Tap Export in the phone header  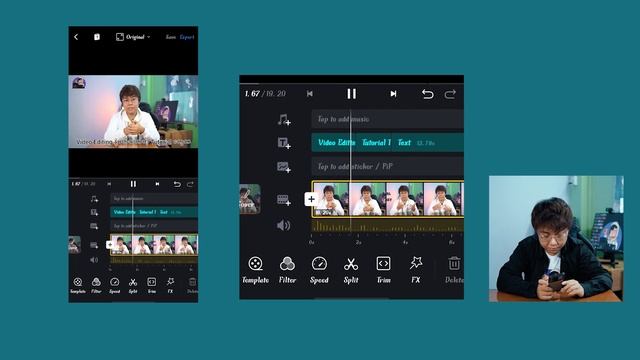pyautogui.click(x=187, y=37)
